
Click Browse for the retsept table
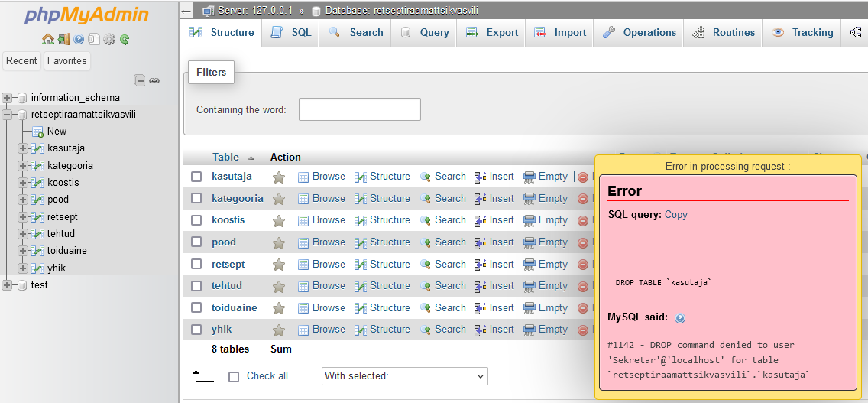coord(321,265)
